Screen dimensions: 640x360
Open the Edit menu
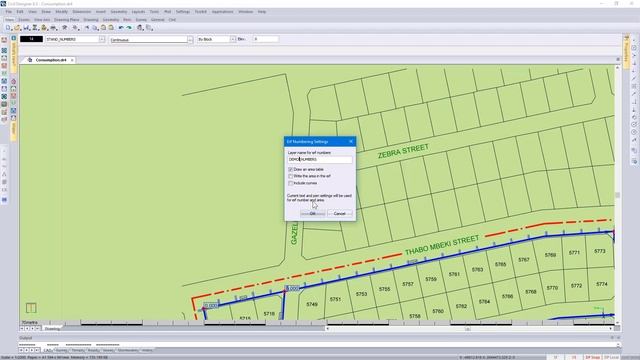20,12
